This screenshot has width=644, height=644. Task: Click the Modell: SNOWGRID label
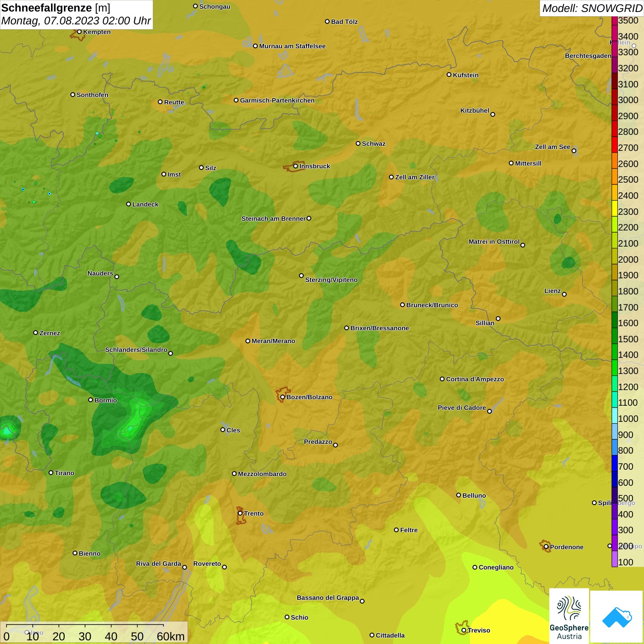pos(592,8)
